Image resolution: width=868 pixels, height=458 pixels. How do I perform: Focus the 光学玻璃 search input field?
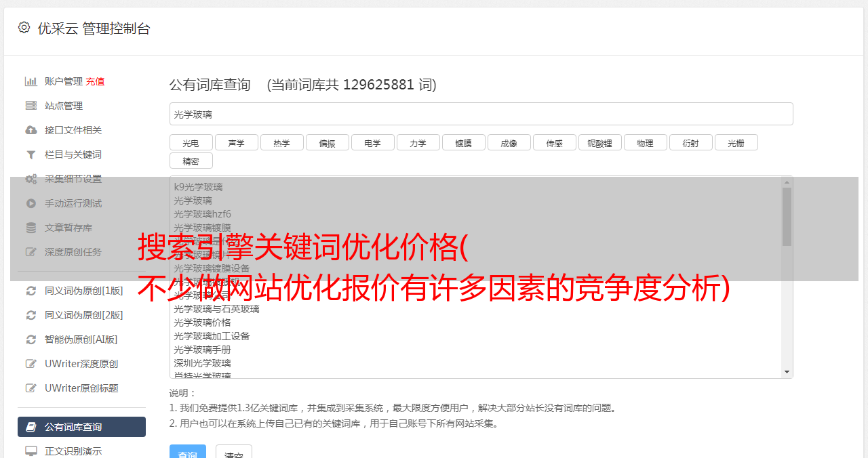(x=481, y=114)
